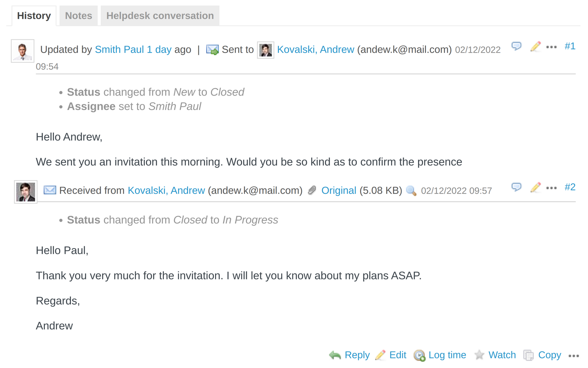Switch to the Notes tab
The width and height of the screenshot is (588, 368).
pyautogui.click(x=78, y=15)
